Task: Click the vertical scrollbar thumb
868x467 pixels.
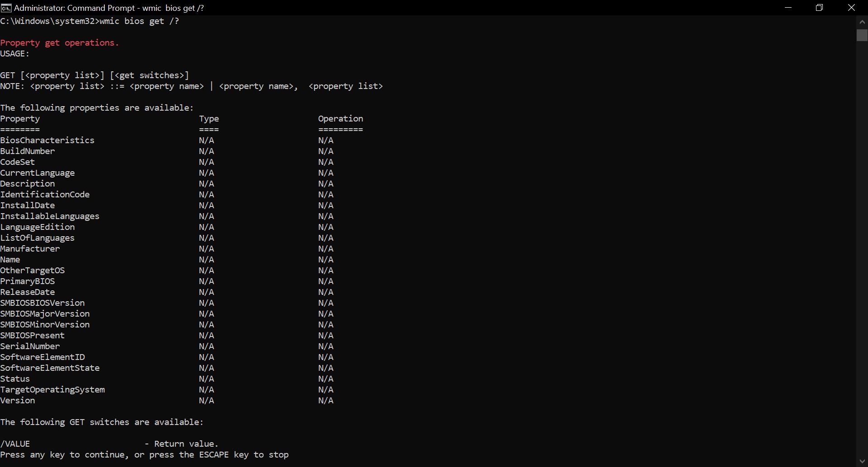Action: coord(862,35)
